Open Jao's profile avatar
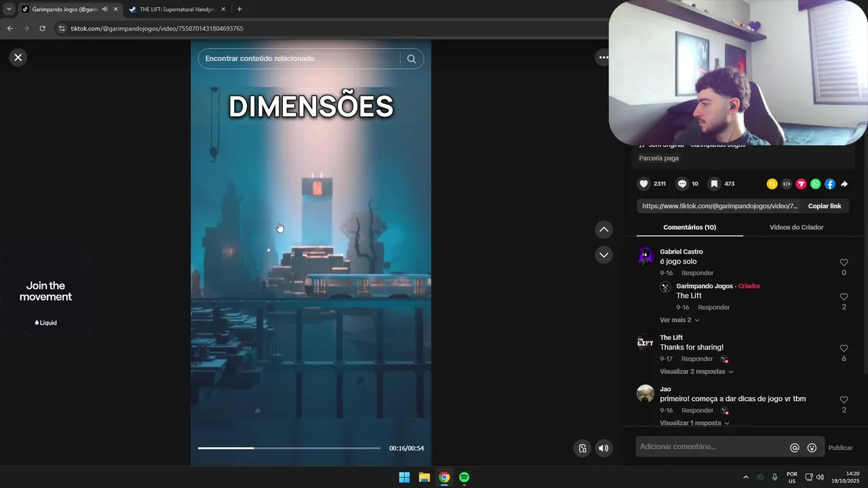Image resolution: width=868 pixels, height=488 pixels. coord(646,394)
